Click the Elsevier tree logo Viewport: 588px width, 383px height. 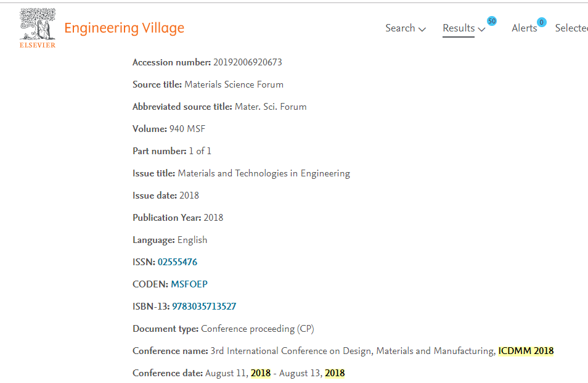38,28
